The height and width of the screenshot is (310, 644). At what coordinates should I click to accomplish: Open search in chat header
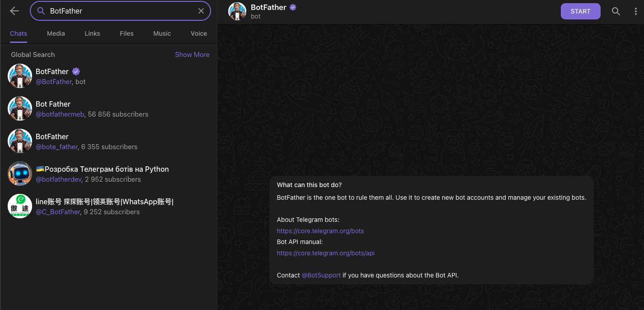(616, 11)
